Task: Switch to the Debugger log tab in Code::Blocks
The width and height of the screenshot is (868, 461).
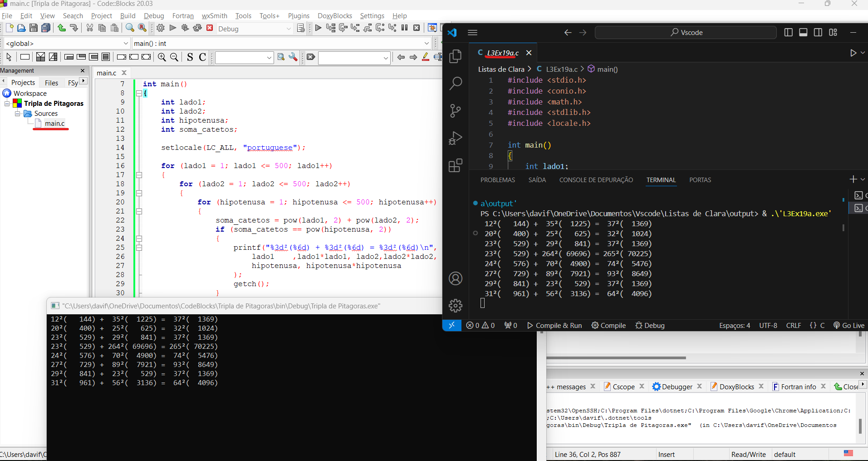Action: pyautogui.click(x=677, y=387)
